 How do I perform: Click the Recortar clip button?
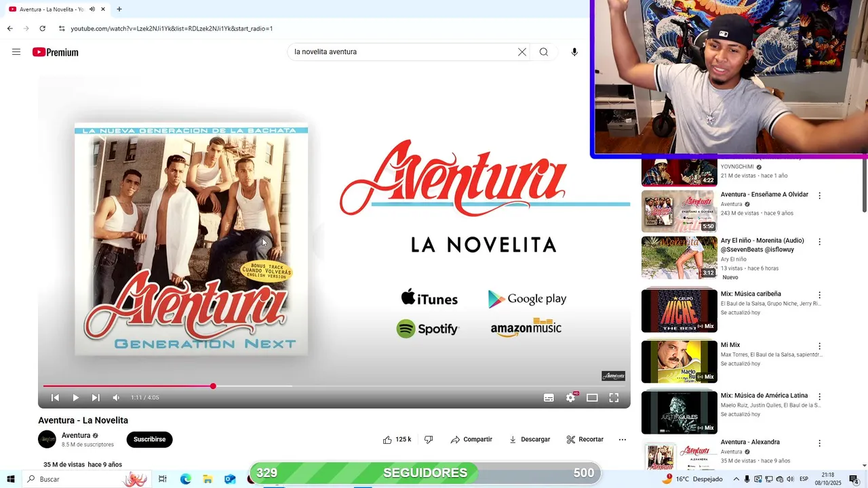(x=585, y=439)
